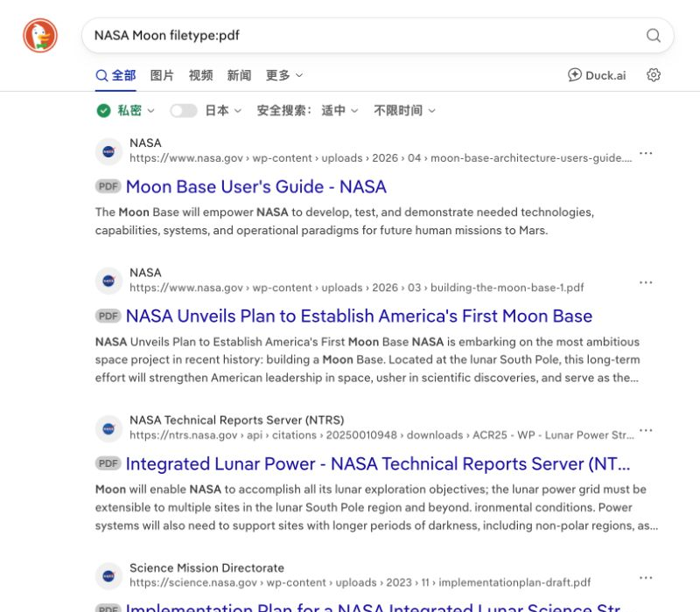
Task: Open the settings gear icon
Action: (x=654, y=75)
